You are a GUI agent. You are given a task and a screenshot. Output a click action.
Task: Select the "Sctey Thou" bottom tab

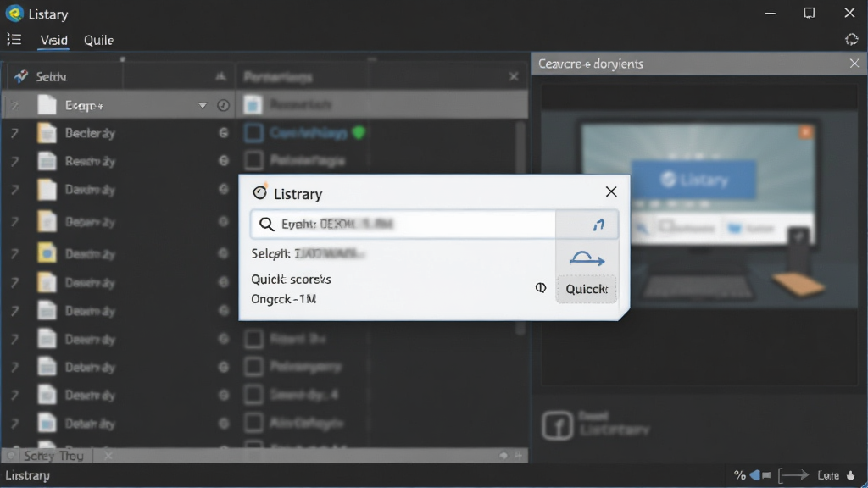point(53,456)
